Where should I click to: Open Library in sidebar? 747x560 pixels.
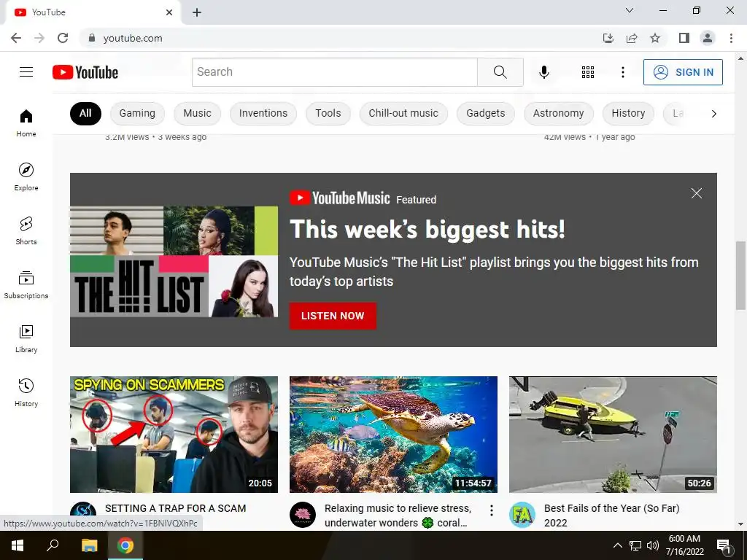26,338
